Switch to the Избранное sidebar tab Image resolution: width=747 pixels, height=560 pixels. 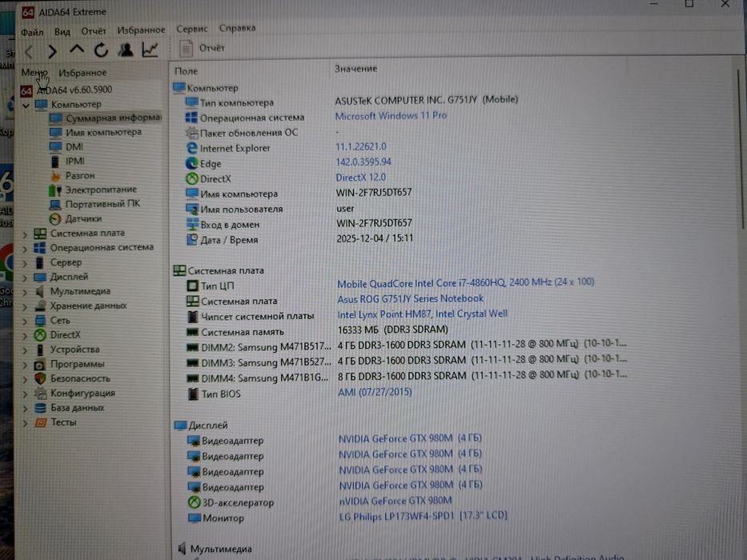pos(82,73)
